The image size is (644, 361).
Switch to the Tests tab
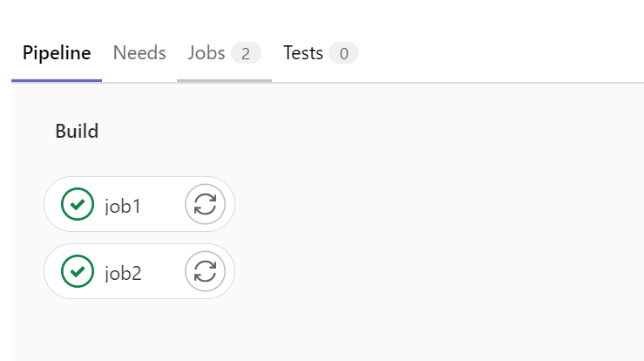(x=303, y=53)
